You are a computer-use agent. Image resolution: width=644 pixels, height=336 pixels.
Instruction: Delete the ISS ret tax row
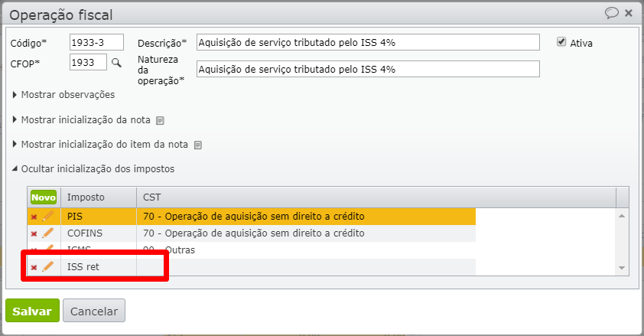pos(34,267)
